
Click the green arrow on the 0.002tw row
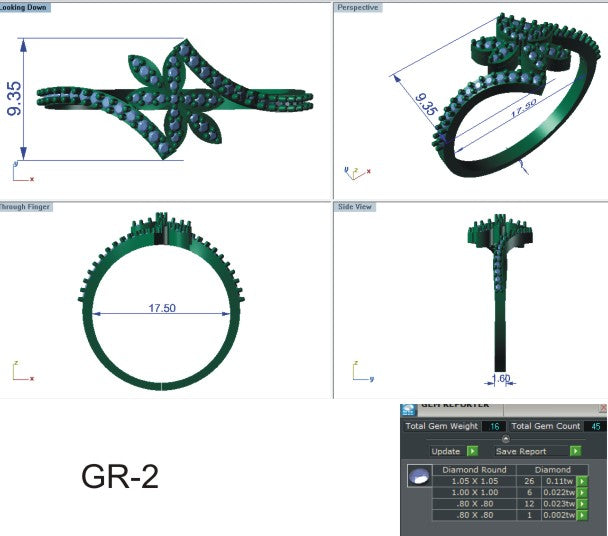click(x=582, y=515)
